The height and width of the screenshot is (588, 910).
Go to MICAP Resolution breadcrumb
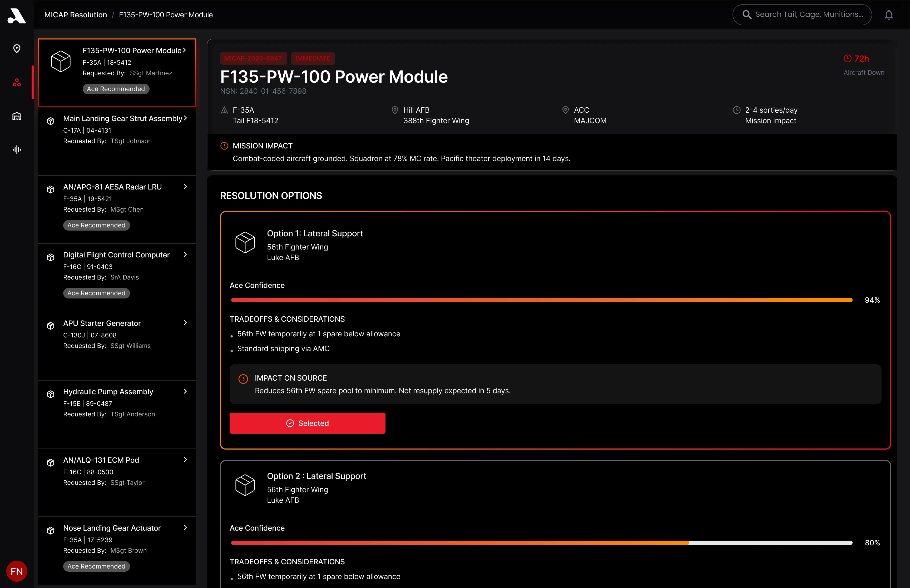coord(76,15)
